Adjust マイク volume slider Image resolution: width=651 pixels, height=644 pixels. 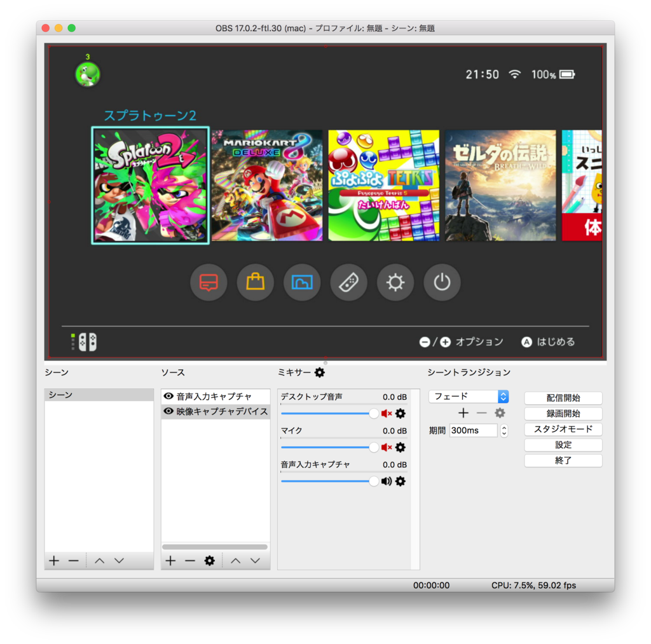[330, 447]
